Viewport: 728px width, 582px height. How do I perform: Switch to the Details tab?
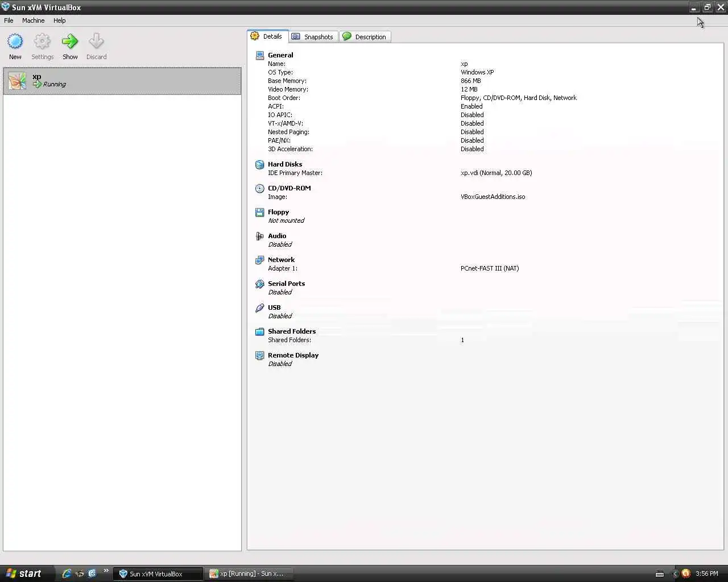pos(268,36)
